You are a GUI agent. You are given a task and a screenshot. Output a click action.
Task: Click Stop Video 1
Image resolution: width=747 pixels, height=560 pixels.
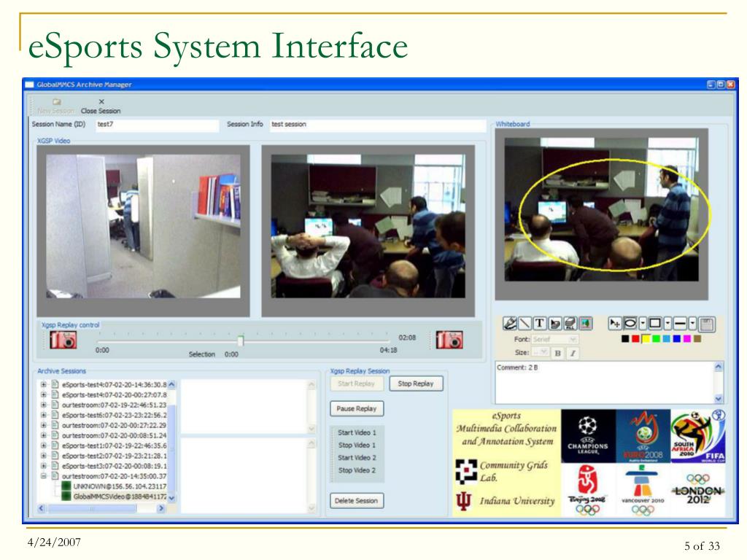coord(357,445)
